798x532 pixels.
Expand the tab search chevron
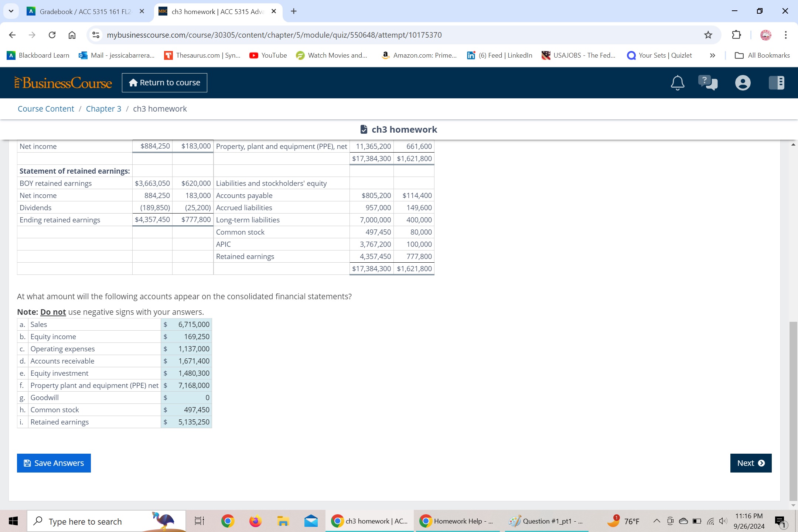[x=11, y=11]
